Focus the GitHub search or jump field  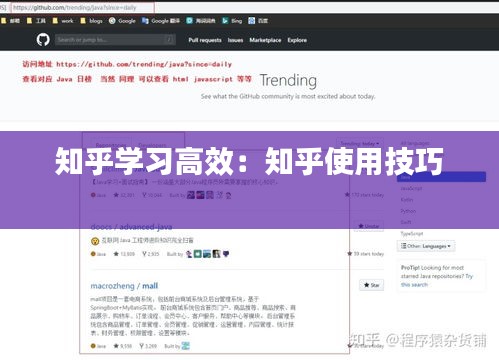[115, 40]
